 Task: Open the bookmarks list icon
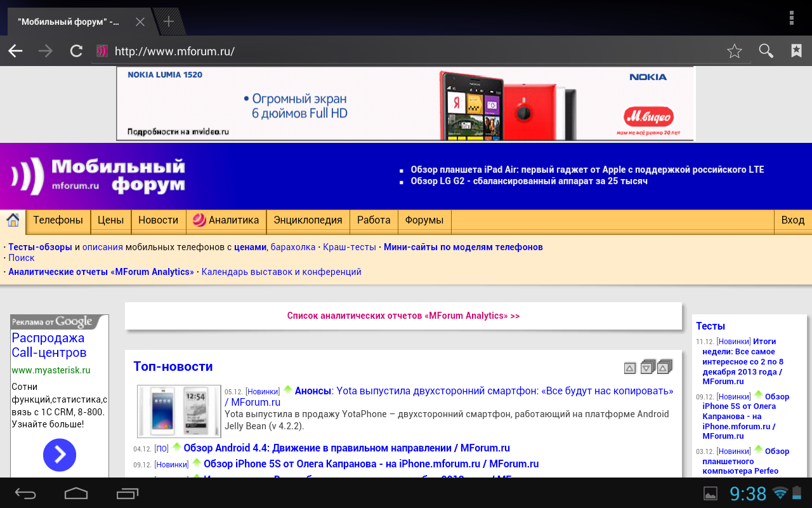pyautogui.click(x=796, y=51)
